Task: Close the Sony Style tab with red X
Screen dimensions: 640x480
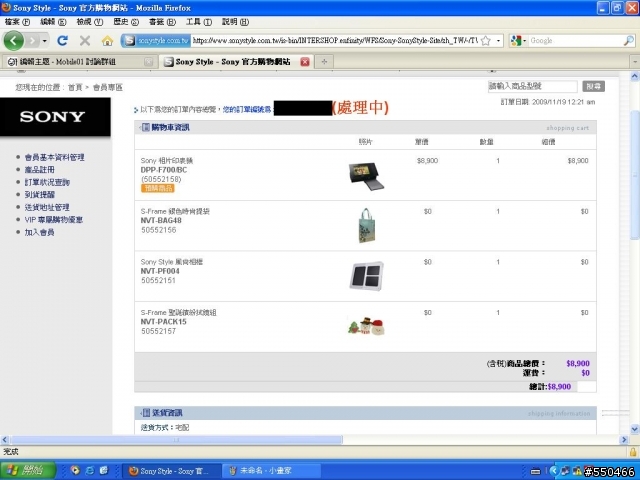Action: coord(304,62)
